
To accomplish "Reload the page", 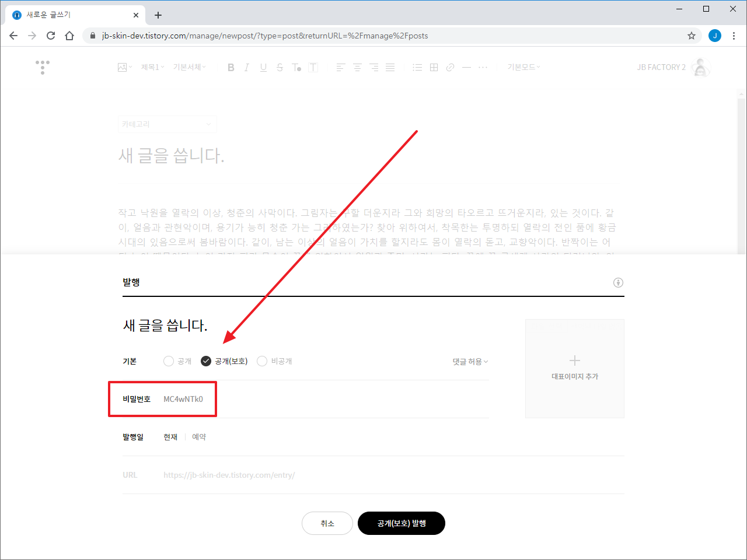I will tap(51, 36).
